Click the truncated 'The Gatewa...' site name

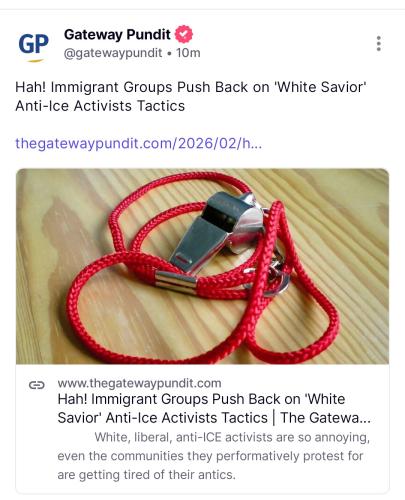tap(325, 418)
